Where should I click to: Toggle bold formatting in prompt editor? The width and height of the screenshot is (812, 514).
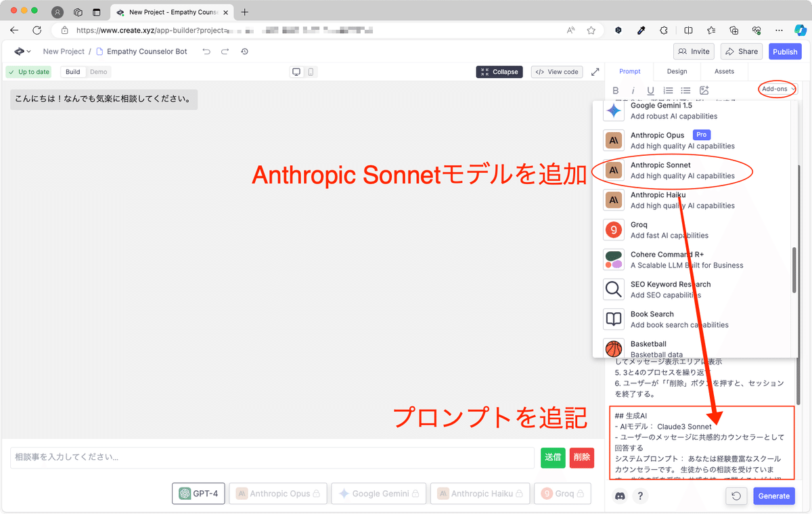[616, 89]
